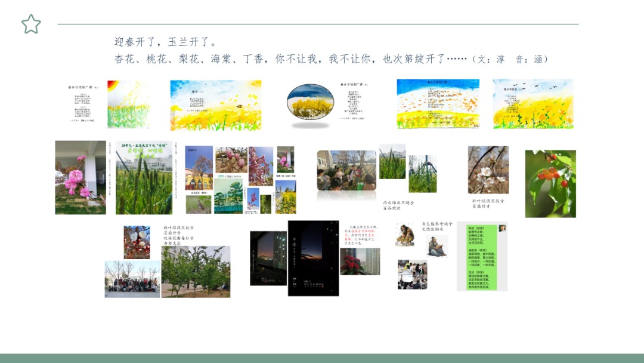Select the heading text 迎春开了，玉兰开了
Viewport: 644px width, 363px height.
(x=166, y=42)
